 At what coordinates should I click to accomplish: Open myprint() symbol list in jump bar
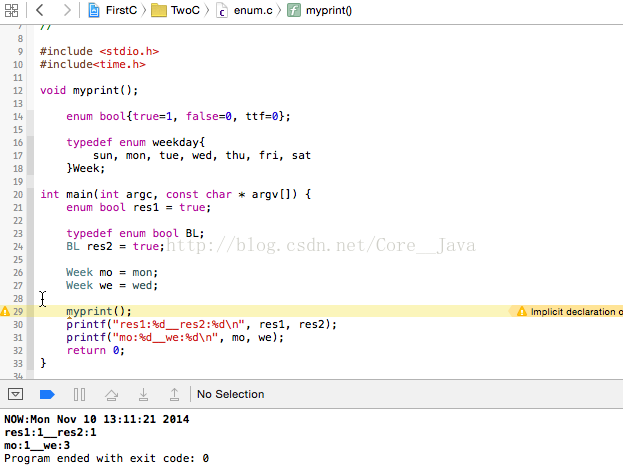(x=329, y=10)
